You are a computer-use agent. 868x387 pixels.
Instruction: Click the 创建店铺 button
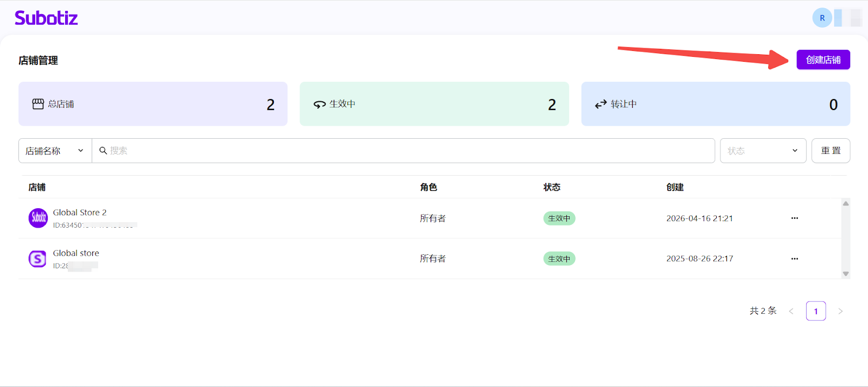tap(822, 60)
